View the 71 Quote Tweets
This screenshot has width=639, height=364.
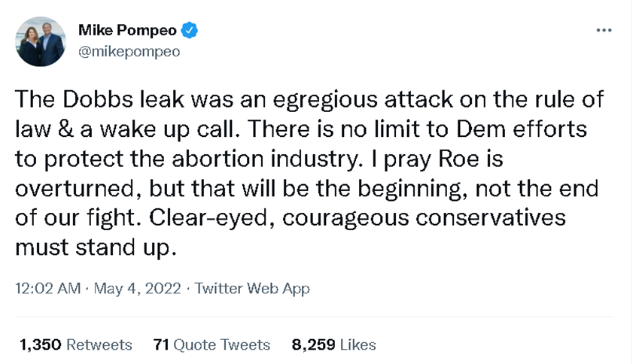tap(211, 344)
